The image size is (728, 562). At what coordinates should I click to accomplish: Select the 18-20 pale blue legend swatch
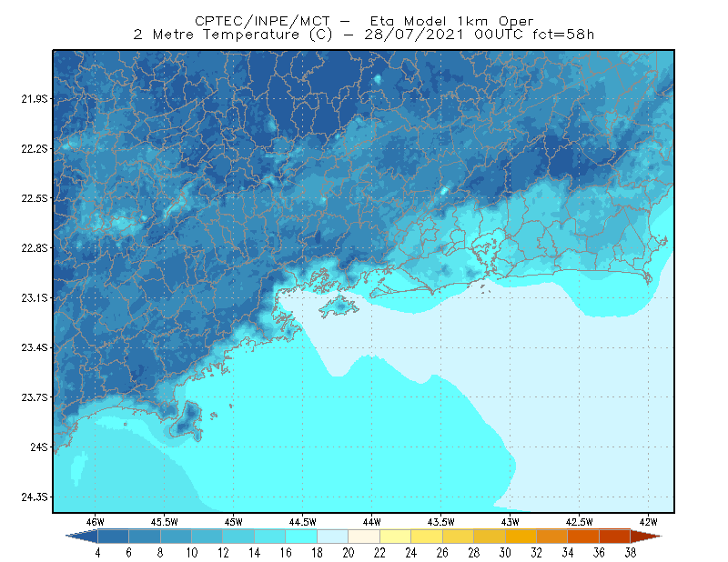click(x=332, y=537)
